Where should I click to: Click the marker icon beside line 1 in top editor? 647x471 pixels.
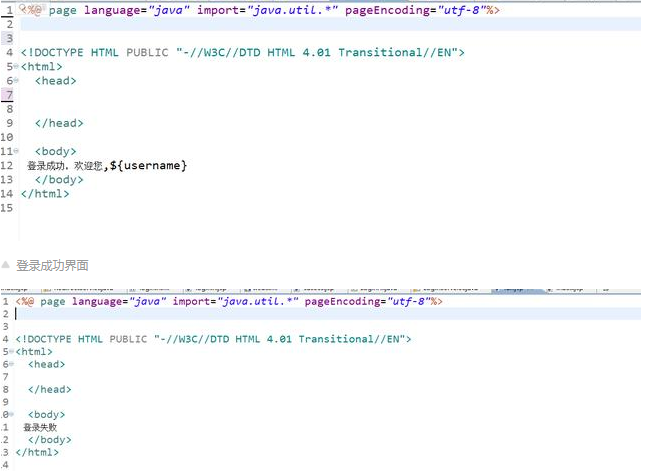coord(23,9)
